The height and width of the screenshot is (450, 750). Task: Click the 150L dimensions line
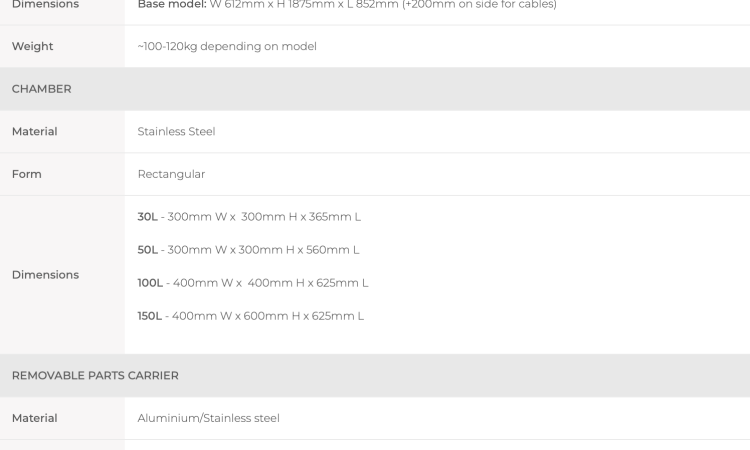tap(251, 316)
